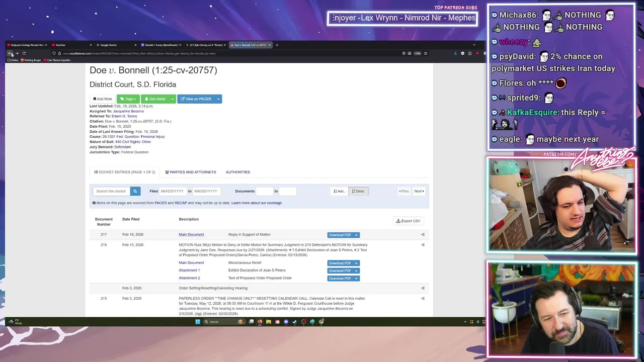This screenshot has height=362, width=644.
Task: Go to Next docket page
Action: click(419, 191)
